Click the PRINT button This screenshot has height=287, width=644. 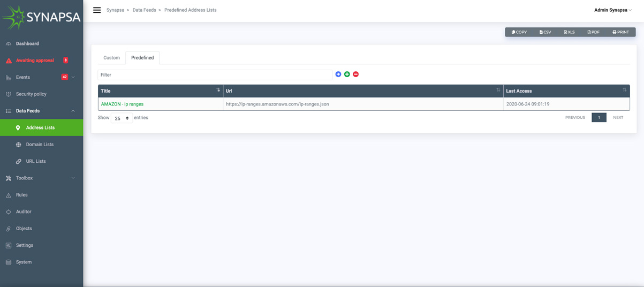620,32
